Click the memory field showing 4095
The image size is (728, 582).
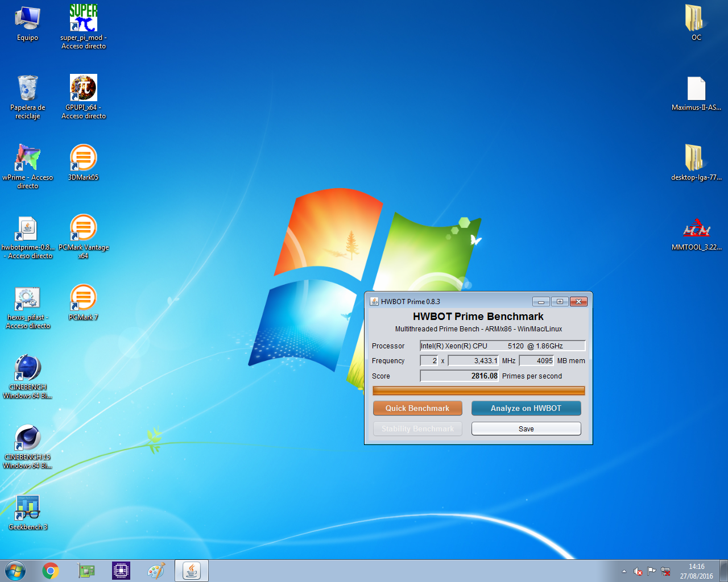(536, 360)
